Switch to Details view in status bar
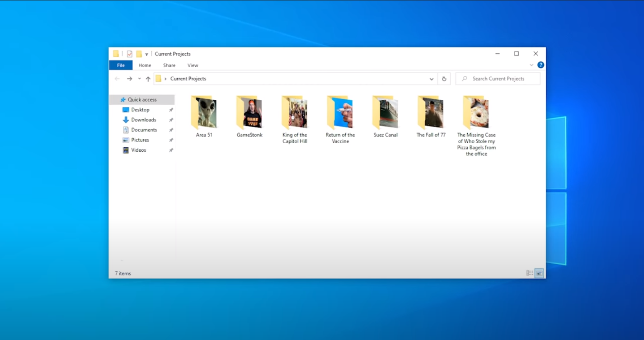The height and width of the screenshot is (340, 644). [x=530, y=273]
